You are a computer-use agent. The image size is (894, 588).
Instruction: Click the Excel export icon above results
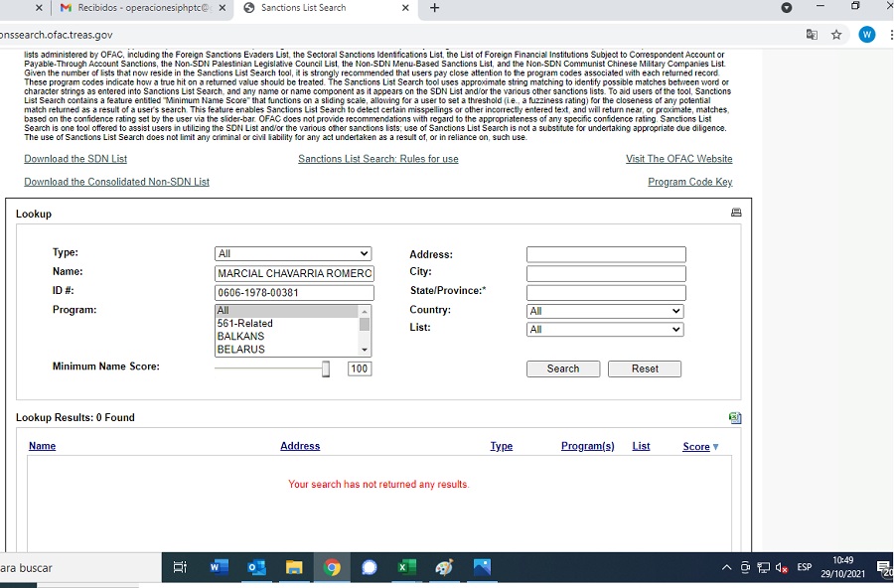(x=735, y=418)
